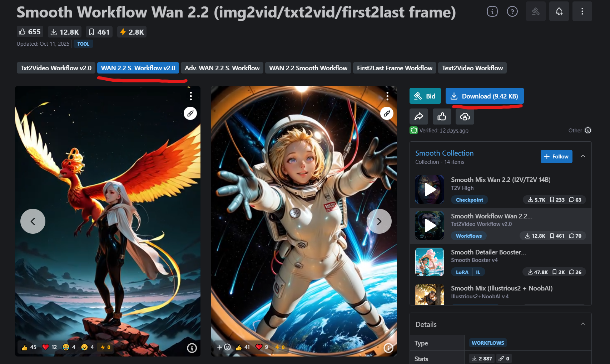Screen dimensions: 610x364
Task: Follow the Smooth Collection
Action: click(556, 156)
